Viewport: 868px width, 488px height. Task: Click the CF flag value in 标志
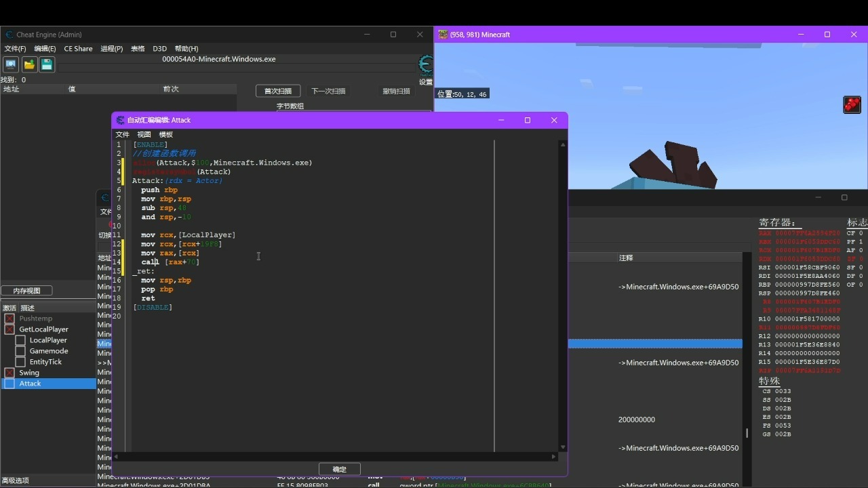861,233
